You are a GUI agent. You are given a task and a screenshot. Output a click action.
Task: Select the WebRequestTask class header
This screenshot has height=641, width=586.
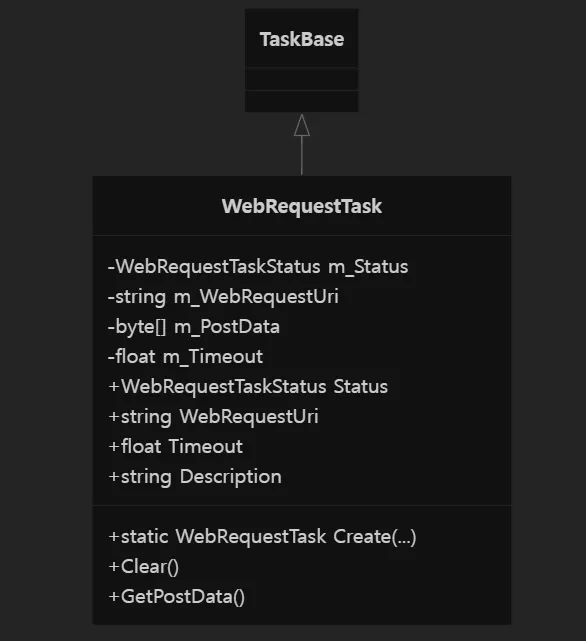click(302, 206)
